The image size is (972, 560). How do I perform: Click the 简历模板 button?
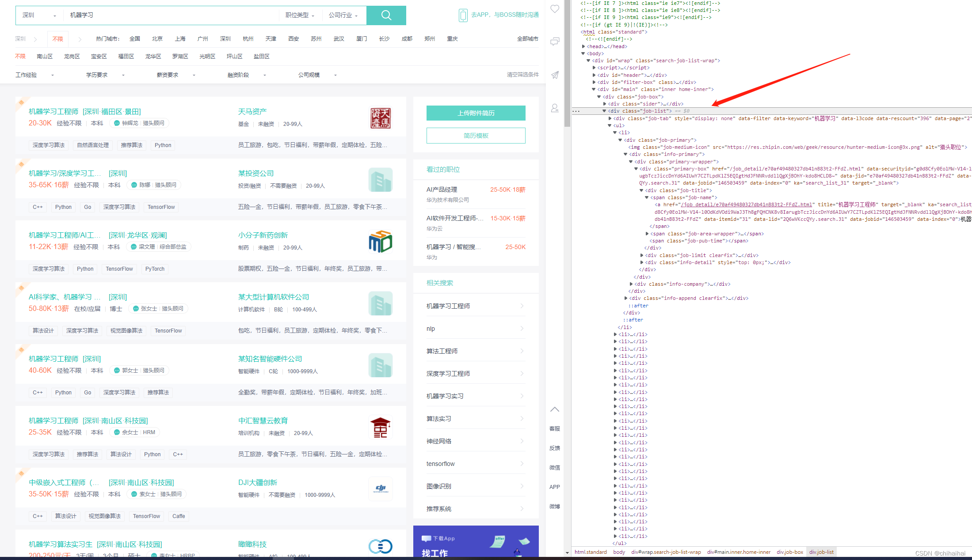tap(476, 136)
